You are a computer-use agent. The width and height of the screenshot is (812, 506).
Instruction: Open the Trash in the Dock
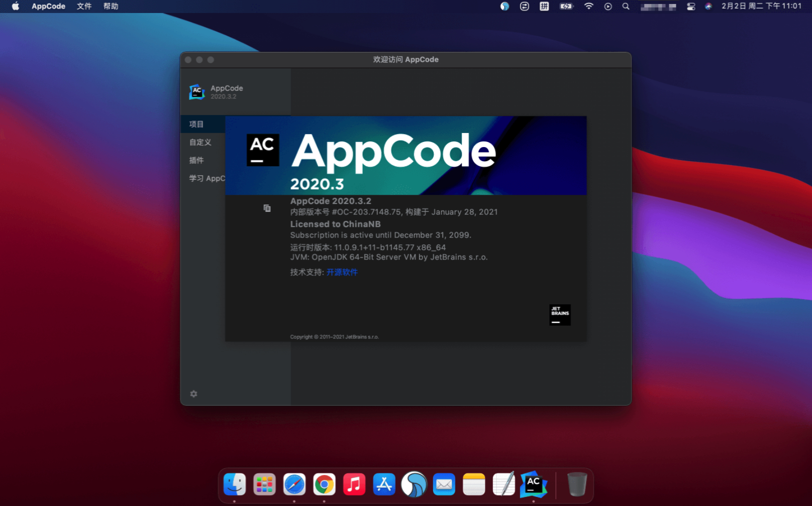pos(577,484)
